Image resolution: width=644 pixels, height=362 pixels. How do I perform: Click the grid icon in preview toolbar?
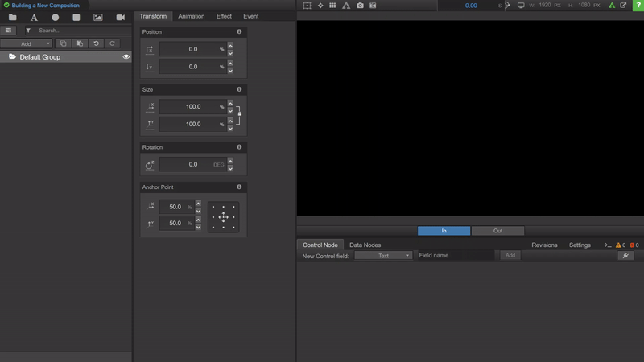point(332,6)
